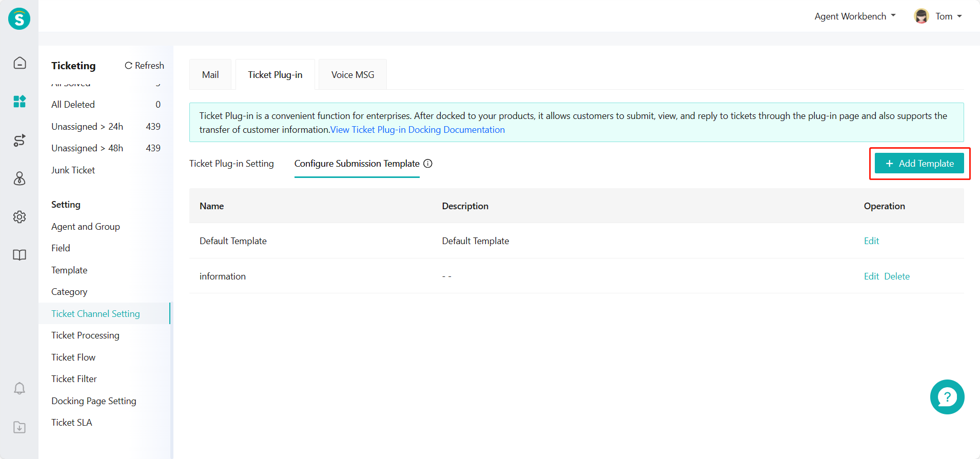Open the Ticket Plug-in Setting sub-tab
980x459 pixels.
[231, 164]
